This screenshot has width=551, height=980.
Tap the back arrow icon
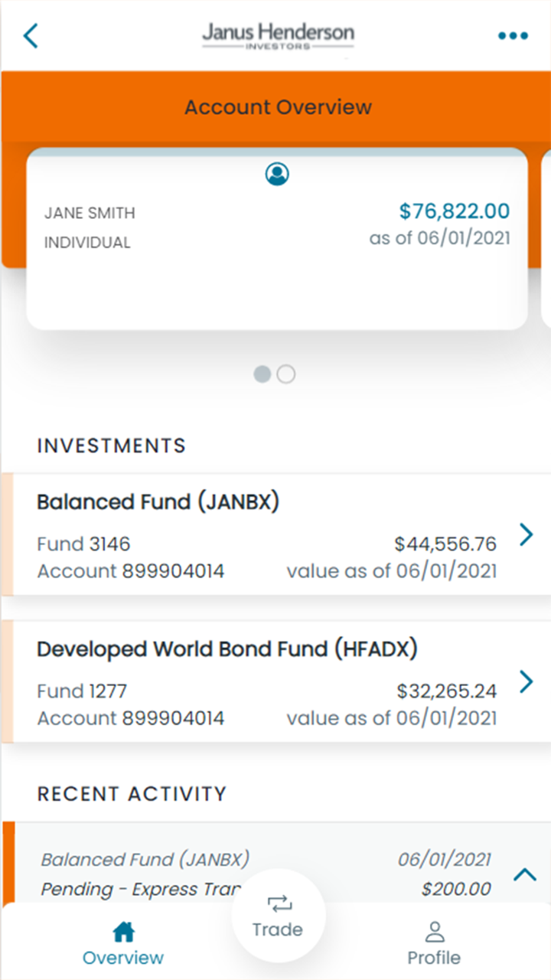pos(31,35)
